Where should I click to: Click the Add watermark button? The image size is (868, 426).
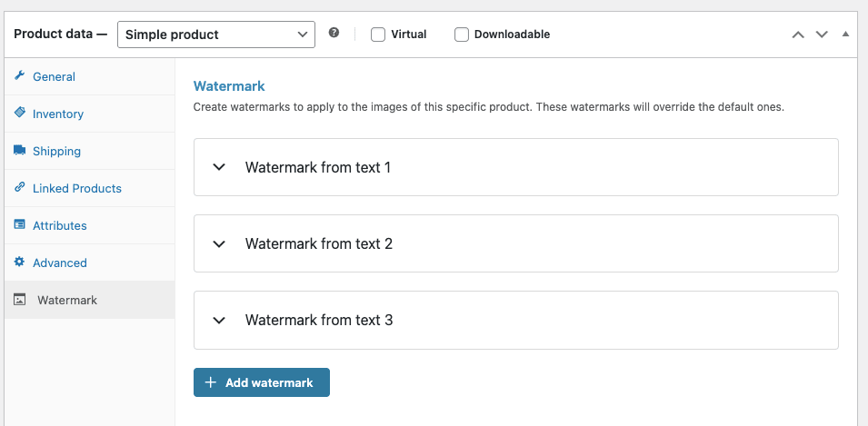(261, 382)
